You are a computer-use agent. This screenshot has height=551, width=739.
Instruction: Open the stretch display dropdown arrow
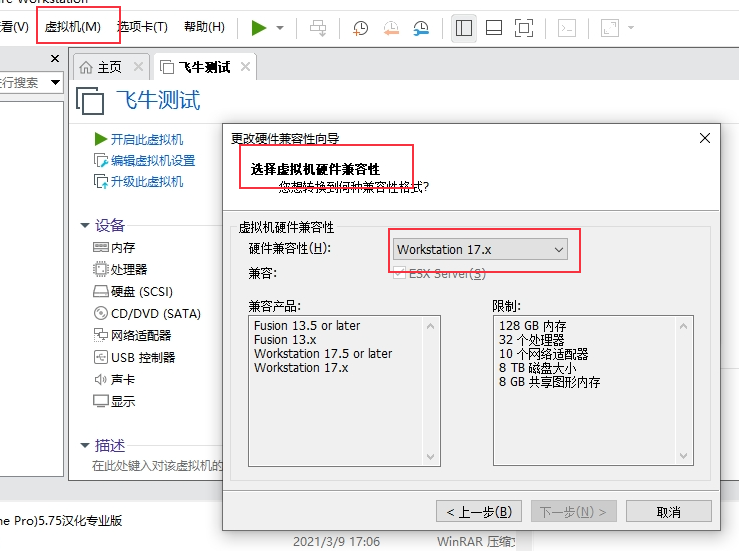[631, 28]
